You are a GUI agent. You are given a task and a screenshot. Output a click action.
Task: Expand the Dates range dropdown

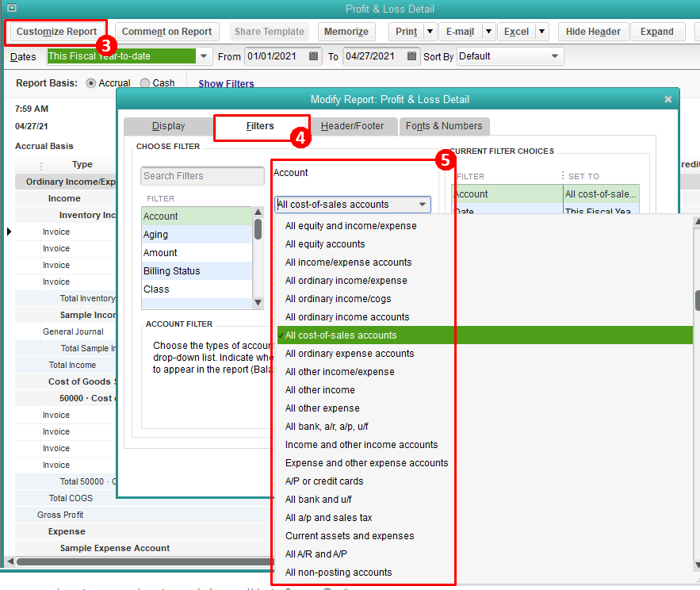[x=205, y=56]
